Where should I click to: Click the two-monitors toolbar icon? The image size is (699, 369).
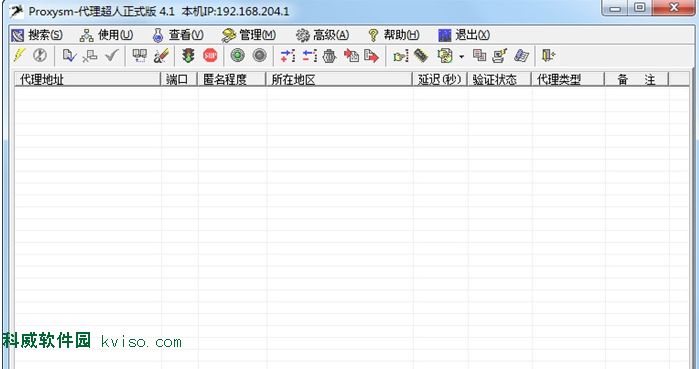[x=140, y=56]
